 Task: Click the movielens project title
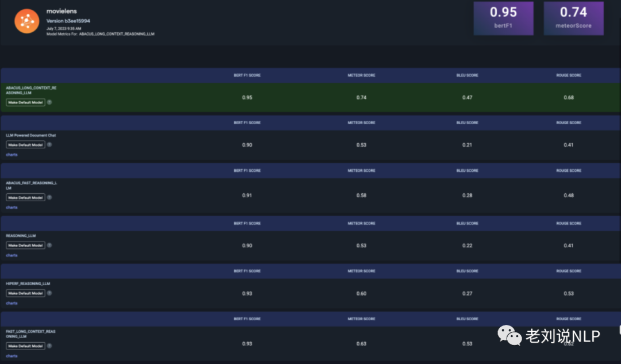[62, 11]
